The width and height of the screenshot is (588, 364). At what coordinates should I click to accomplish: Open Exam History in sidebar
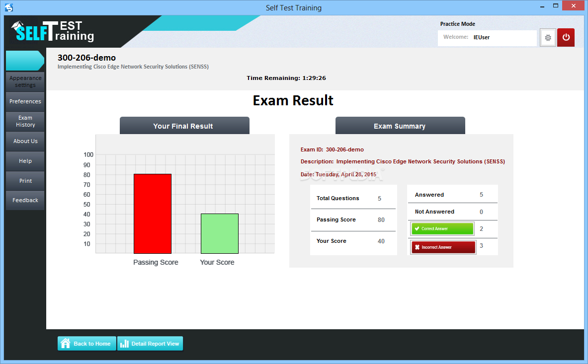click(x=25, y=121)
